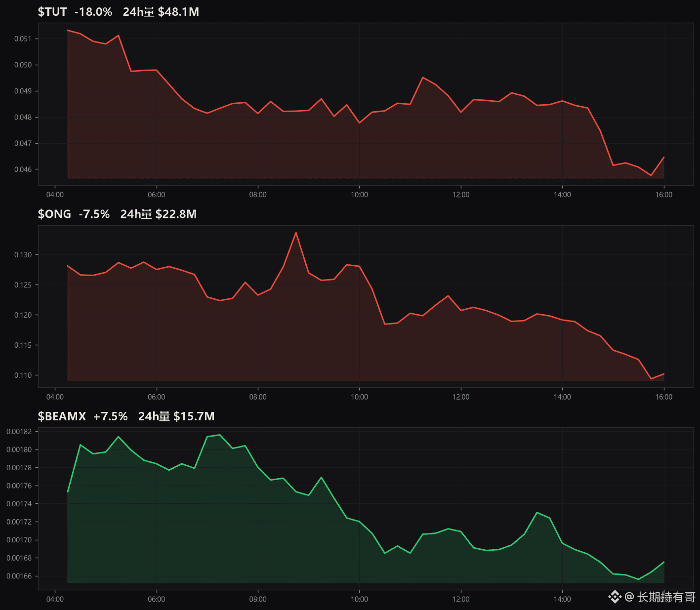Click the 12:00 time label under TUT chart

pos(461,195)
